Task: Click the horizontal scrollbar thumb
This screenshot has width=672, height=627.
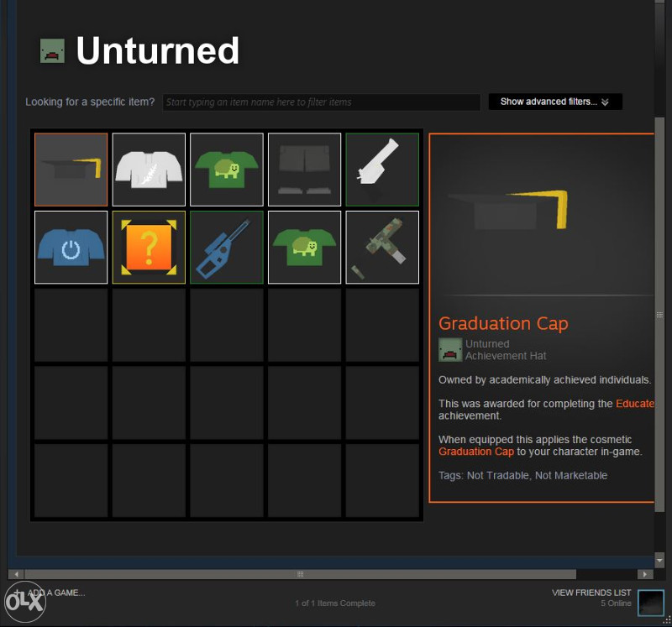Action: 301,574
